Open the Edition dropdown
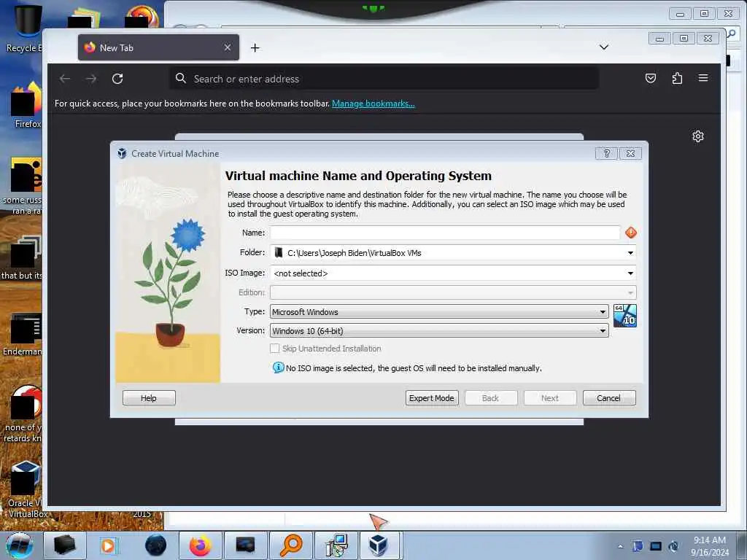 (452, 292)
